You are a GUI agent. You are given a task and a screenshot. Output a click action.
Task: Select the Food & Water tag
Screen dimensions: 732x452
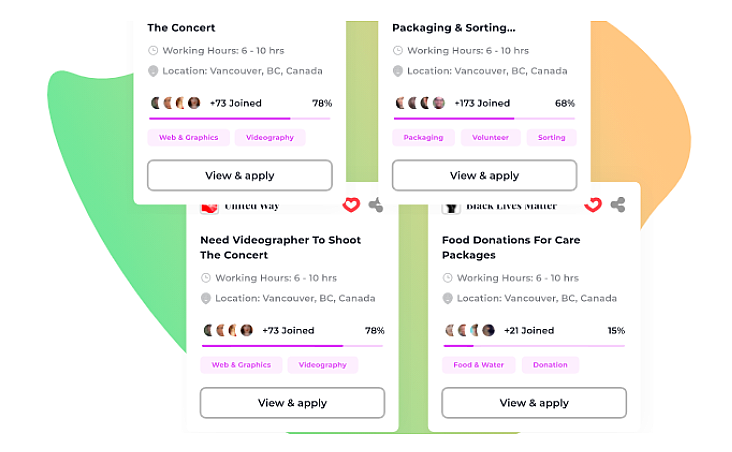coord(479,365)
